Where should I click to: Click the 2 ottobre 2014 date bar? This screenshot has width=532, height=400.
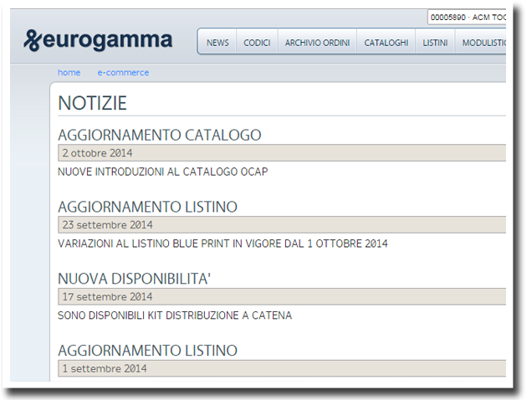(x=282, y=153)
